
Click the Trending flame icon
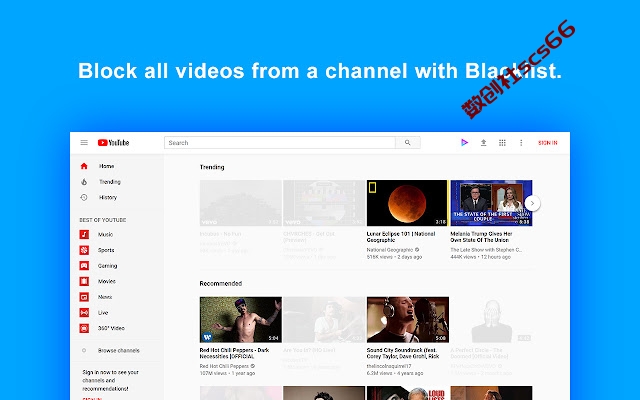[x=84, y=182]
